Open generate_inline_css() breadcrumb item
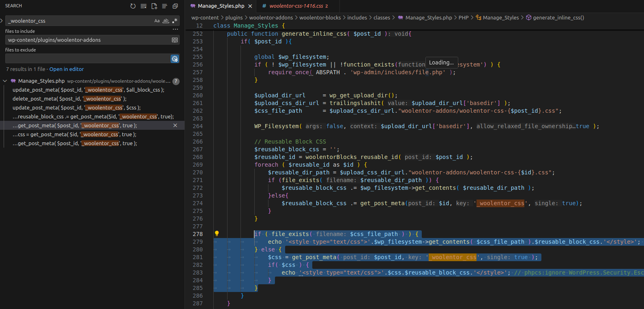Screen dimensions: 644x309 pos(558,18)
